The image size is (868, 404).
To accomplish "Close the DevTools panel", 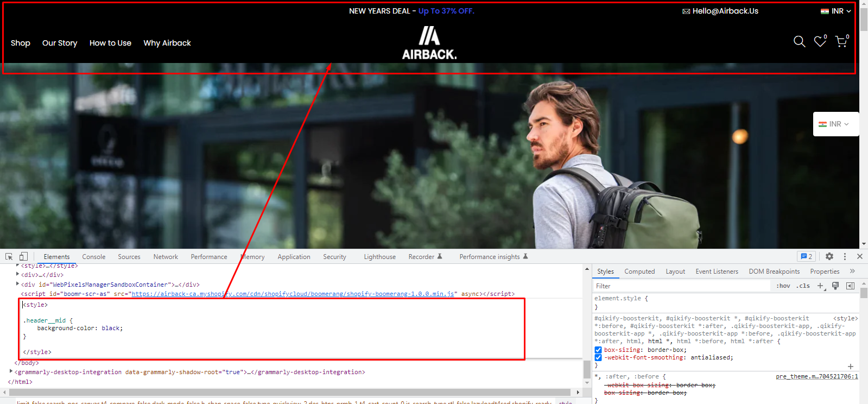I will (x=860, y=256).
